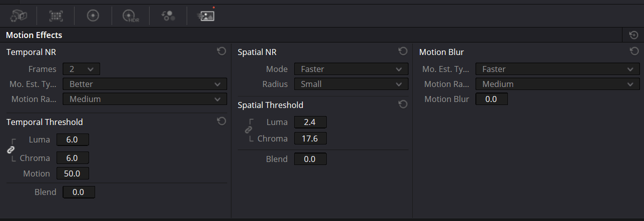Image resolution: width=644 pixels, height=221 pixels.
Task: Open the RGB Mixer palette
Action: pos(168,16)
